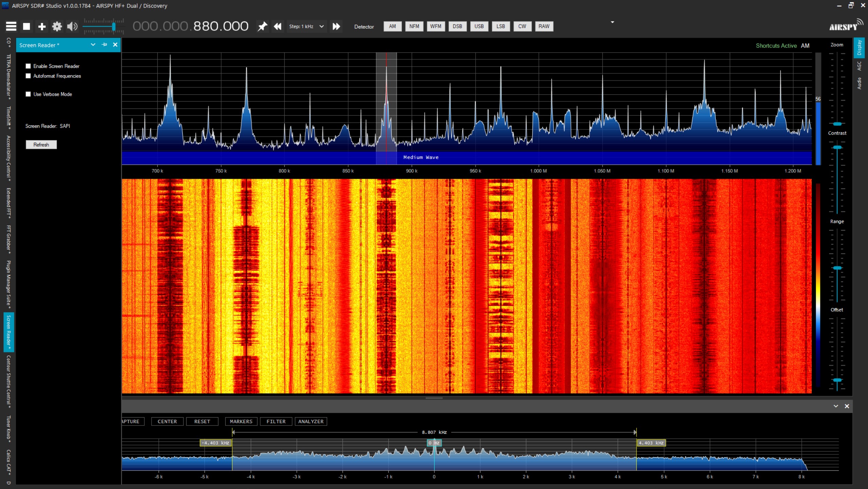Enable Screen Reader checkbox
This screenshot has height=489, width=868.
(28, 66)
